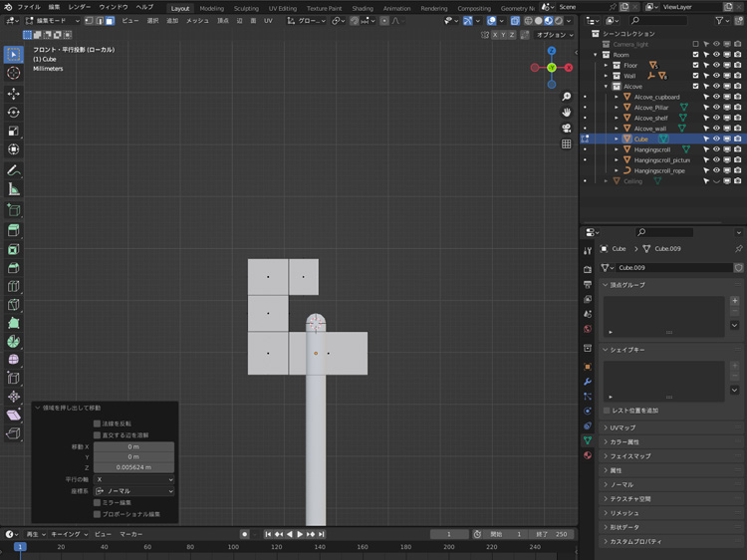Switch to the Sculpting workspace tab
This screenshot has width=747, height=560.
[245, 8]
